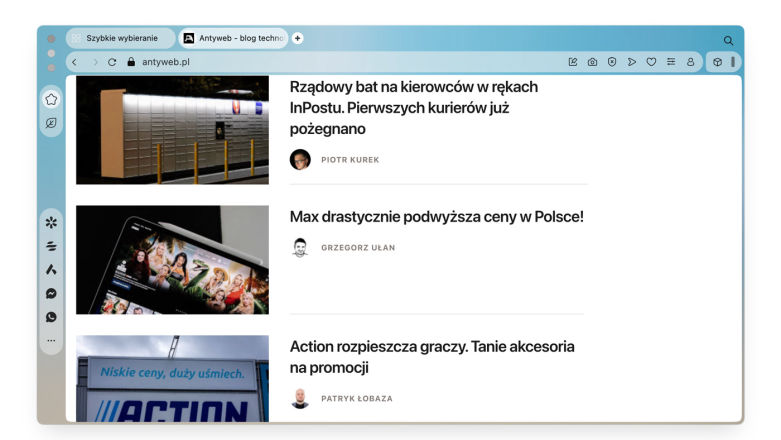Viewport: 781px width, 440px height.
Task: Open 'Action rozpieszcza graczy' article headline
Action: [x=432, y=357]
